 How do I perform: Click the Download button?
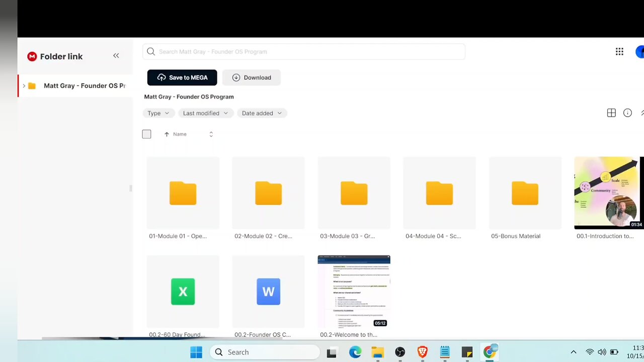click(x=252, y=77)
